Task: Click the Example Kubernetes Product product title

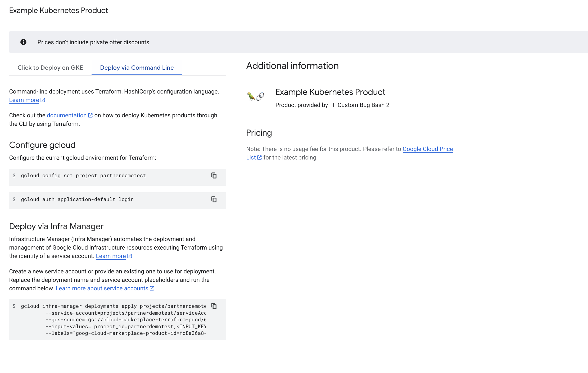Action: [330, 92]
